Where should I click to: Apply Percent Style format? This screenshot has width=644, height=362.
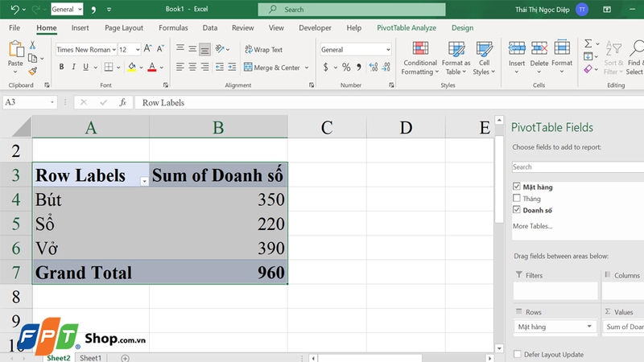(x=346, y=67)
